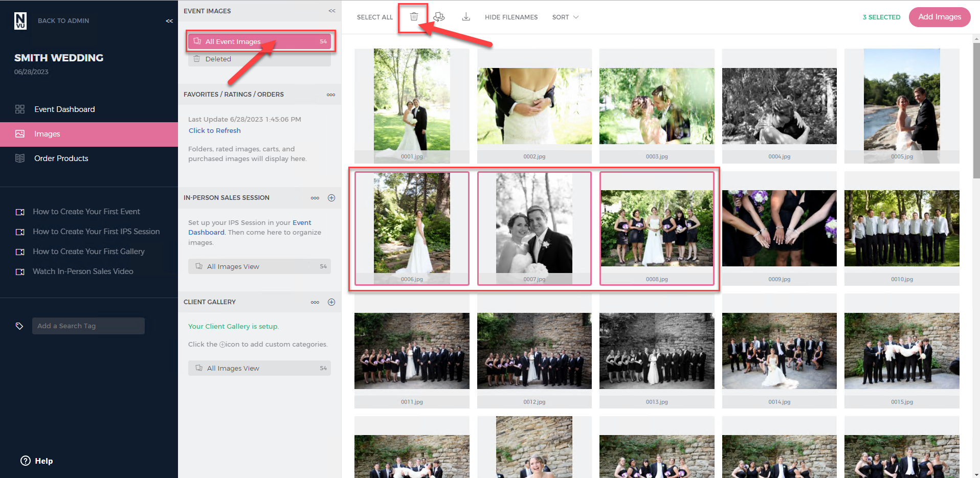Click the 3 Selected indicator
980x478 pixels.
(881, 17)
